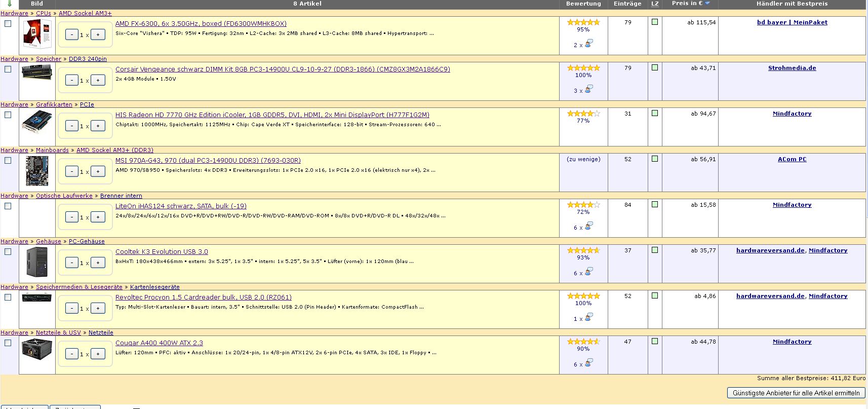The height and width of the screenshot is (409, 868).
Task: Click the MSI 970A-G43 mainboard thumbnail
Action: point(37,171)
